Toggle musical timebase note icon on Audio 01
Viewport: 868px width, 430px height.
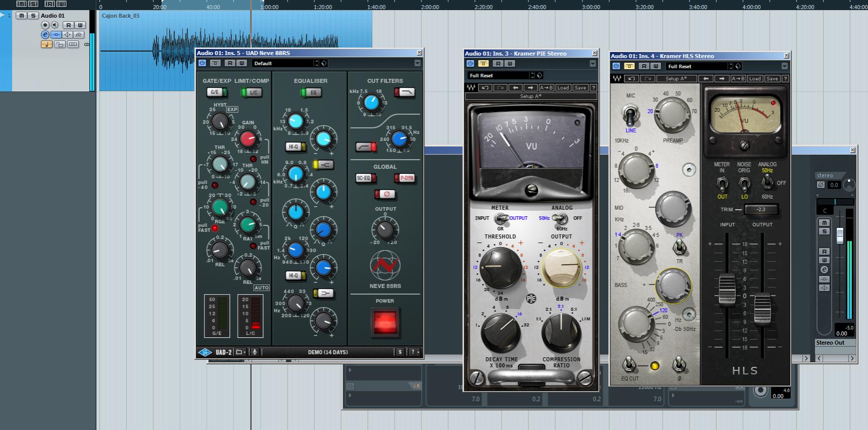(x=46, y=44)
